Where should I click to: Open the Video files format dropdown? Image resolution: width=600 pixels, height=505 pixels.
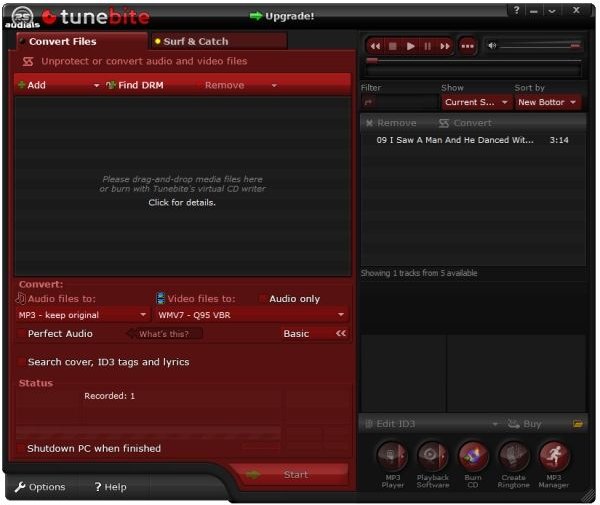point(251,315)
